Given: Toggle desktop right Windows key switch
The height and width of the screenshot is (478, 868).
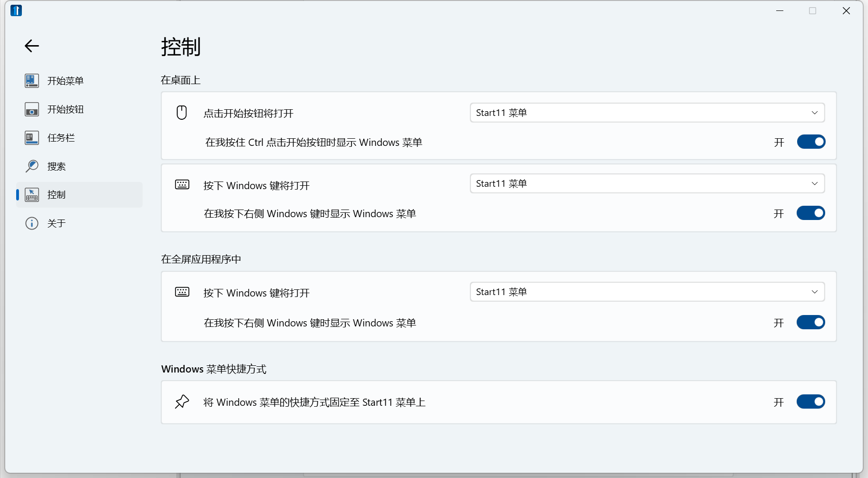Looking at the screenshot, I should point(811,213).
